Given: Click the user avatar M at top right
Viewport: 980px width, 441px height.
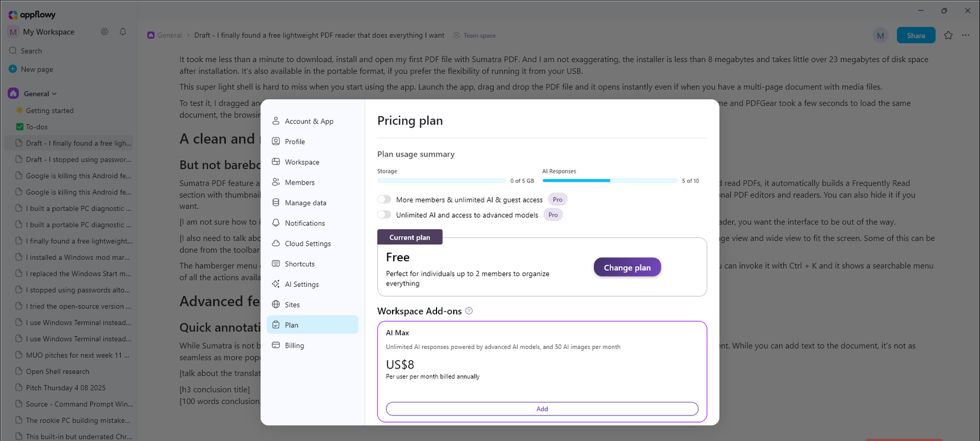Looking at the screenshot, I should [x=880, y=36].
